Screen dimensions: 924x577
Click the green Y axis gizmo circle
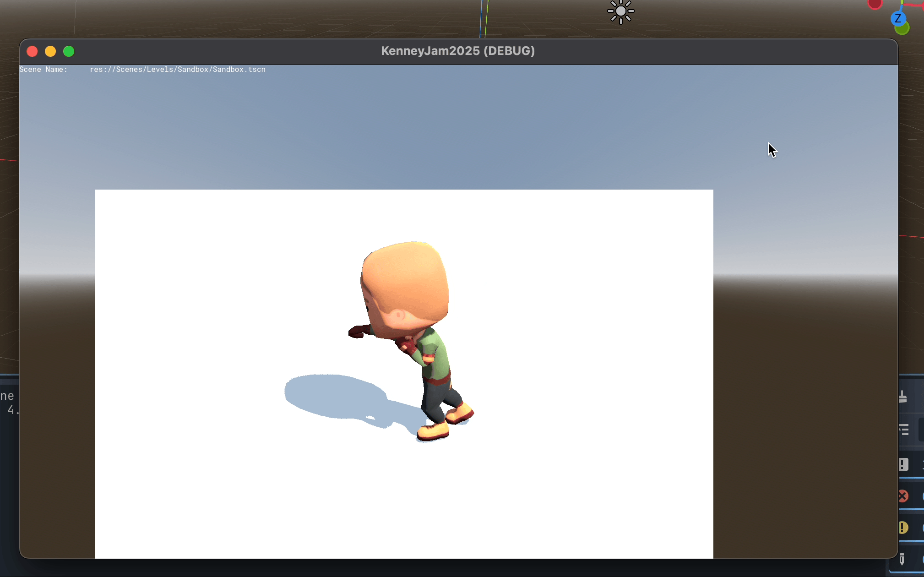click(x=902, y=29)
